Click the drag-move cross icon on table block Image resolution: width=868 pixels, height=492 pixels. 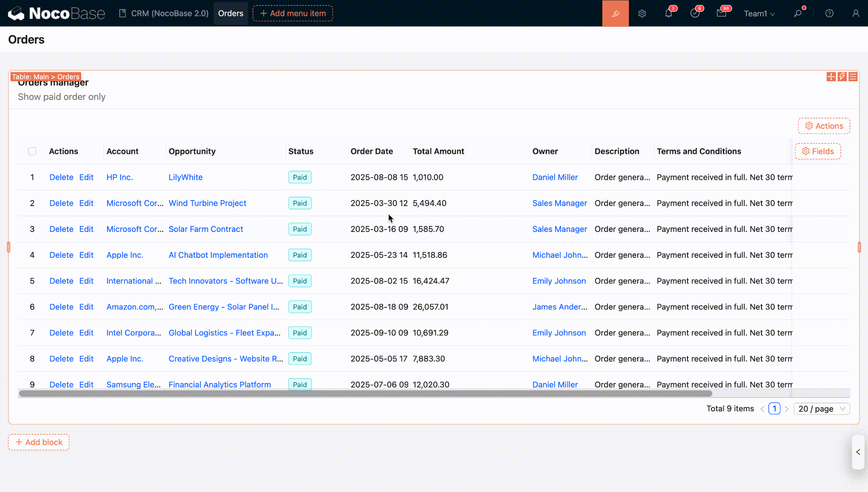point(831,77)
